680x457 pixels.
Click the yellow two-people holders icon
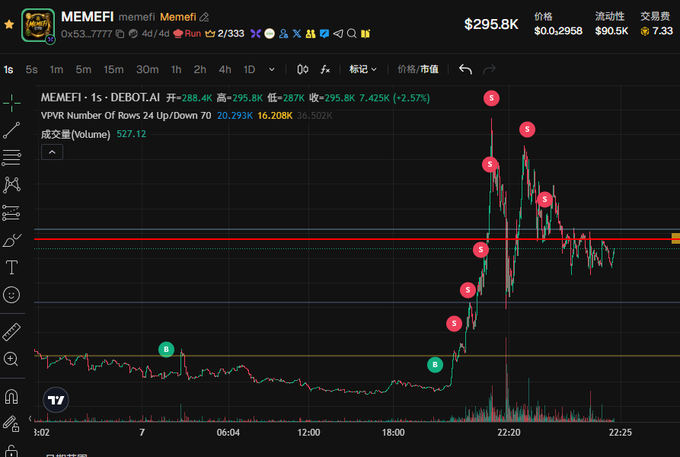[x=311, y=34]
